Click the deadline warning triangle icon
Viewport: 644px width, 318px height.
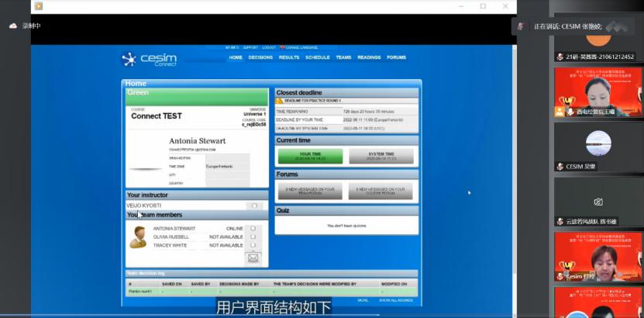pos(279,101)
